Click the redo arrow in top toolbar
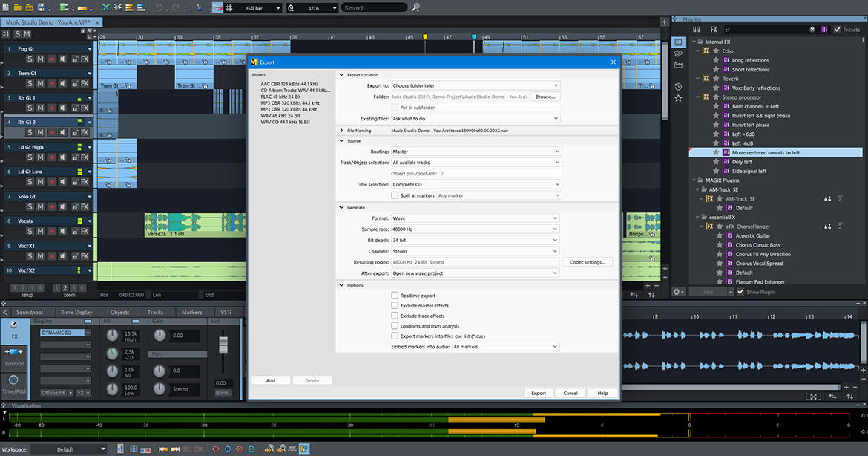Image resolution: width=868 pixels, height=456 pixels. [x=176, y=7]
